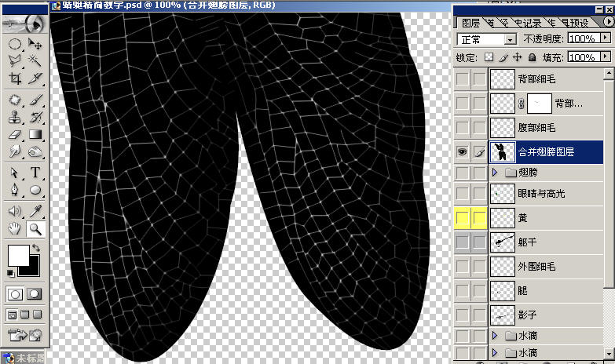This screenshot has height=364, width=615.
Task: Show the 影子 layer
Action: tap(463, 315)
